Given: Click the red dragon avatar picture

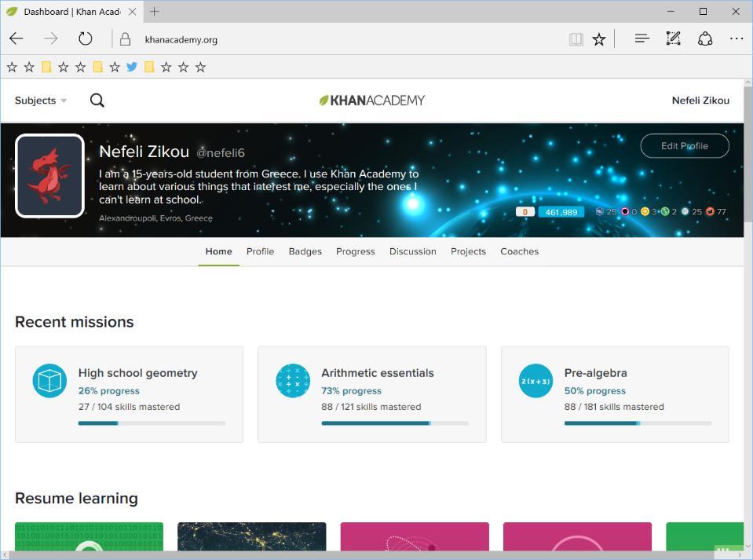Looking at the screenshot, I should tap(50, 176).
